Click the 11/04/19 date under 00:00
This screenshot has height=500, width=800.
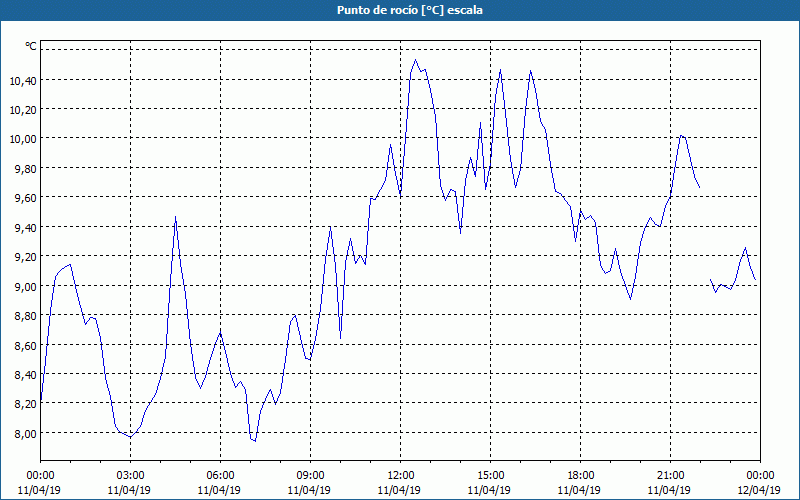point(39,490)
